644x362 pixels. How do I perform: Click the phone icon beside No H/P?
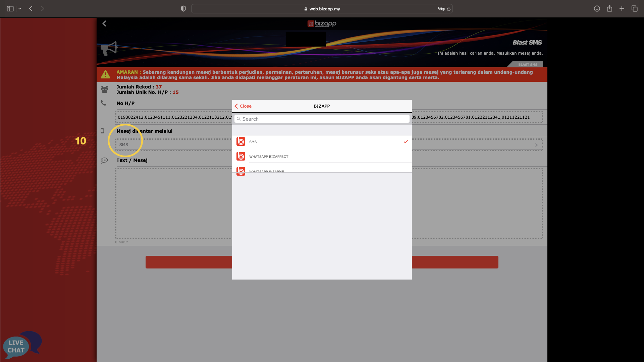[x=104, y=103]
